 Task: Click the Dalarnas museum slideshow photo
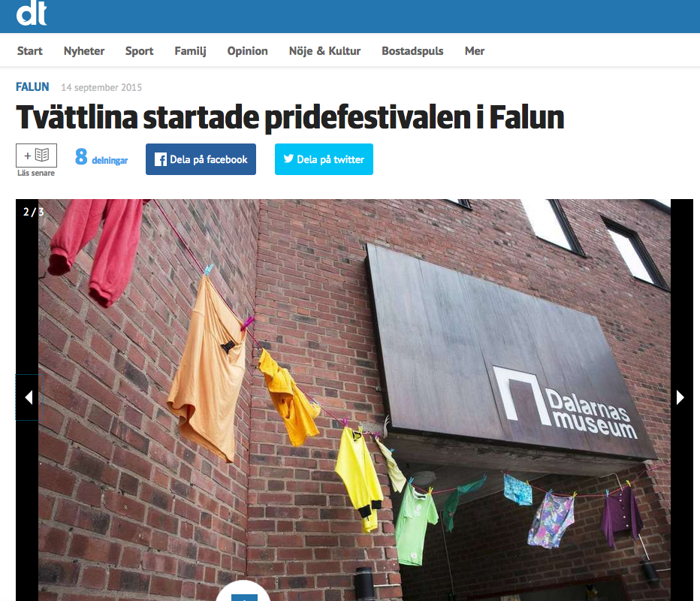355,400
